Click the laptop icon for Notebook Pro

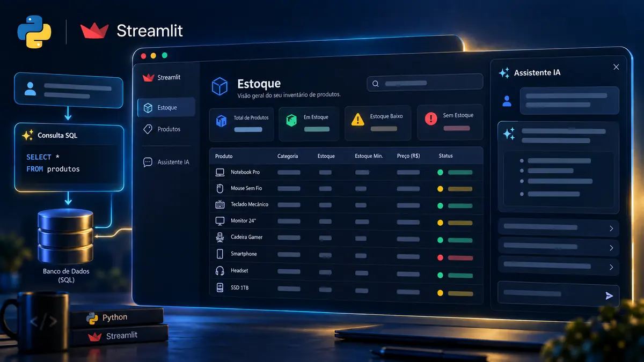[x=220, y=172]
